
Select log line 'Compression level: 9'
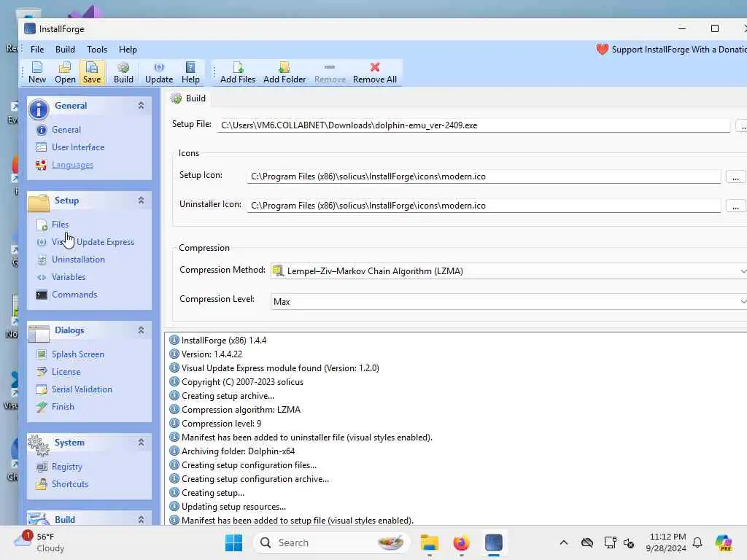coord(221,424)
